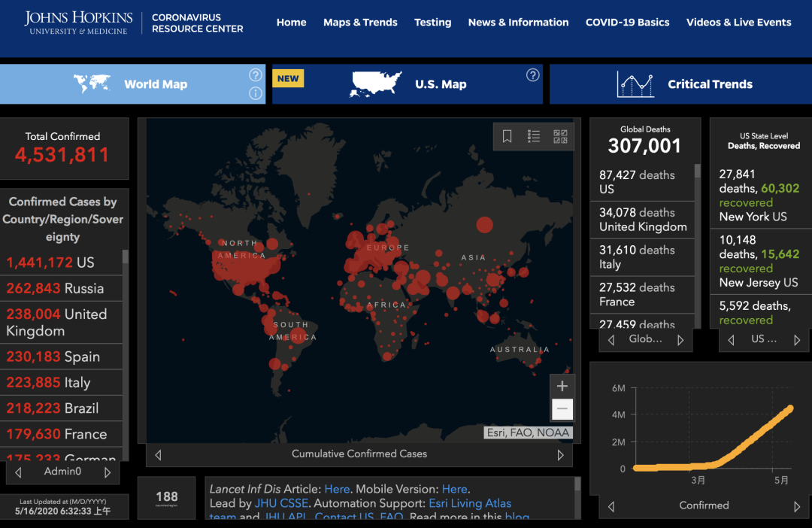Open the COVID-19 Basics menu

coord(627,23)
